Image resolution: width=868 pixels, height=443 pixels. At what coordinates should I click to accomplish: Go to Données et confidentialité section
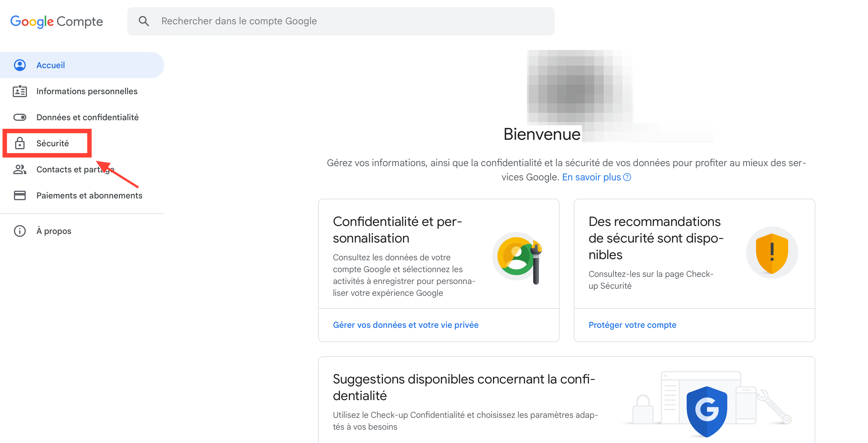pos(87,117)
